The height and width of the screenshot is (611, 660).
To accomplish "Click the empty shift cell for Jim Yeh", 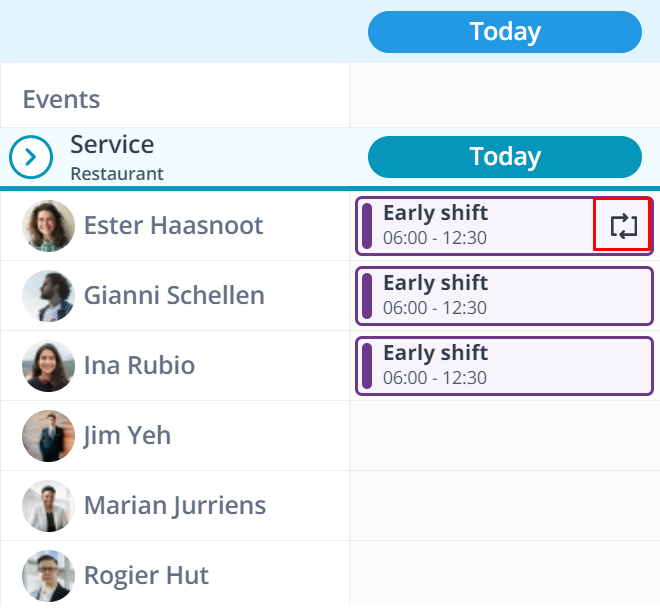I will click(505, 436).
